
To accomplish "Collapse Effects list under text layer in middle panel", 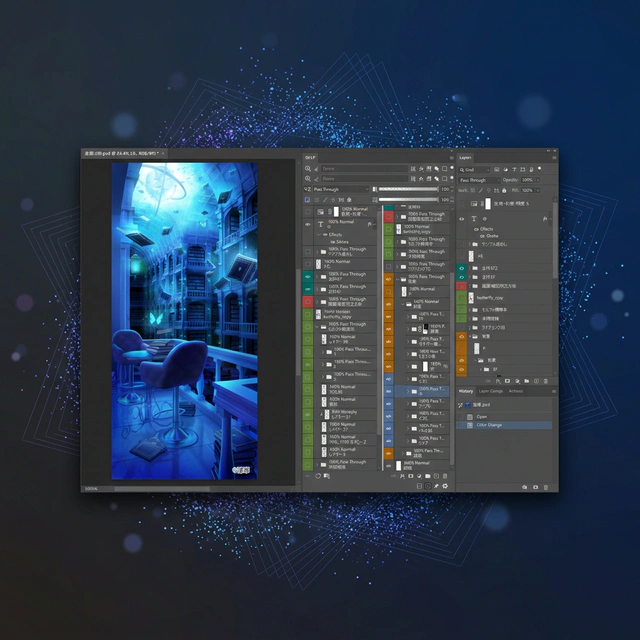I will (x=319, y=234).
